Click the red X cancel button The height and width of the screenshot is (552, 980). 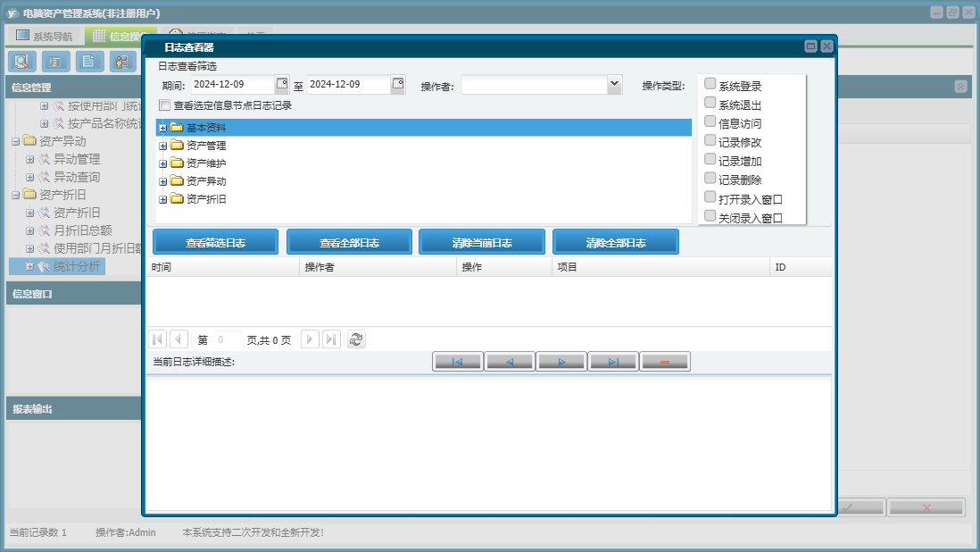pyautogui.click(x=926, y=507)
